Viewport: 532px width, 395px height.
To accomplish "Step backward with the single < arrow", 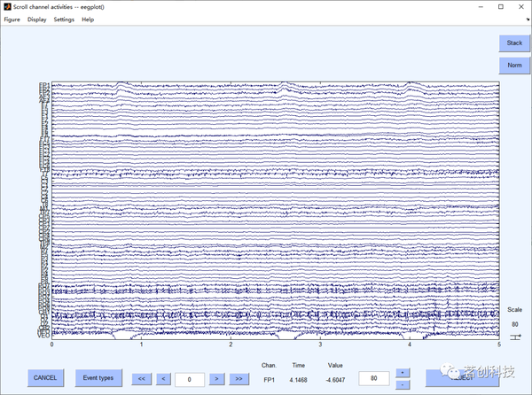I will pos(163,379).
